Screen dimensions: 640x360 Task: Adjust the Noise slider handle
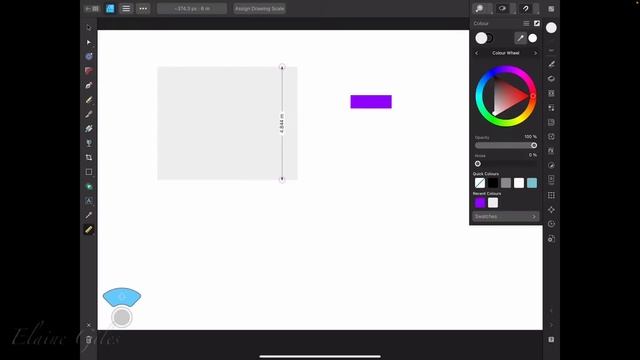pyautogui.click(x=478, y=164)
